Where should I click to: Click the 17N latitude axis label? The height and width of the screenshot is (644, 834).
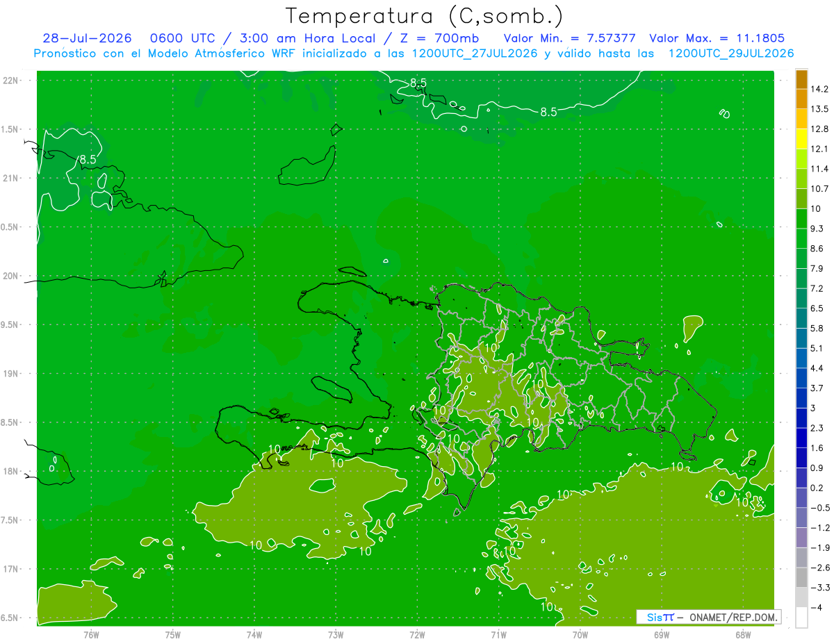tap(10, 569)
